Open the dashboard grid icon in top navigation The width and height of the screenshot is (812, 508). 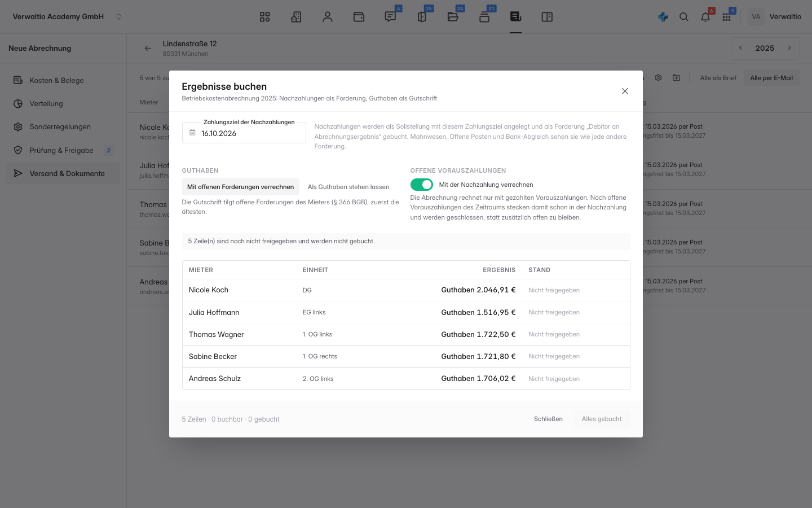265,17
